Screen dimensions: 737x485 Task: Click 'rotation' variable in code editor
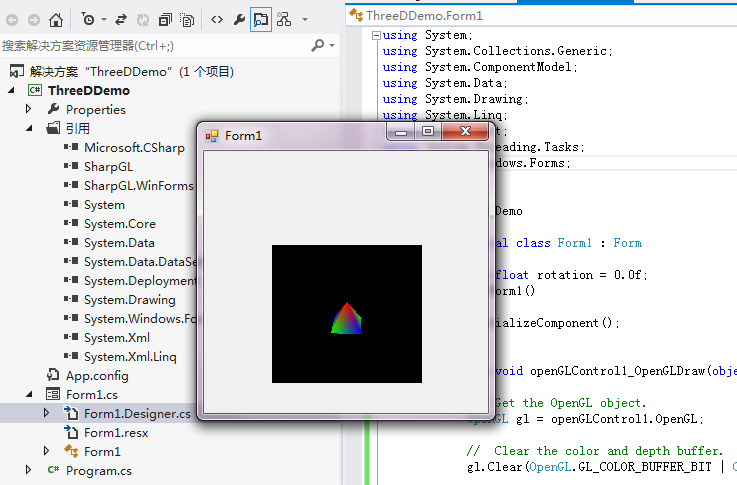click(x=565, y=275)
